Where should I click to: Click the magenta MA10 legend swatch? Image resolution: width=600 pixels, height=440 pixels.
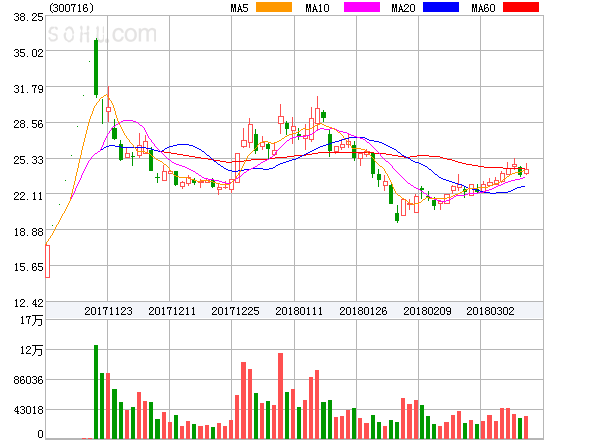coord(362,7)
